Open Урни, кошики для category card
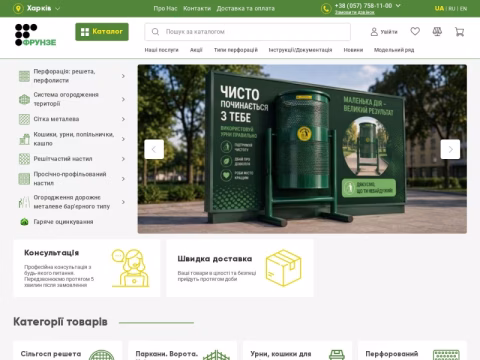 click(297, 350)
